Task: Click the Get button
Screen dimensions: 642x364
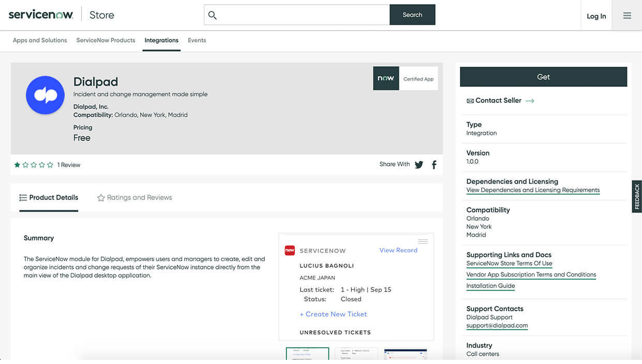Action: point(543,77)
